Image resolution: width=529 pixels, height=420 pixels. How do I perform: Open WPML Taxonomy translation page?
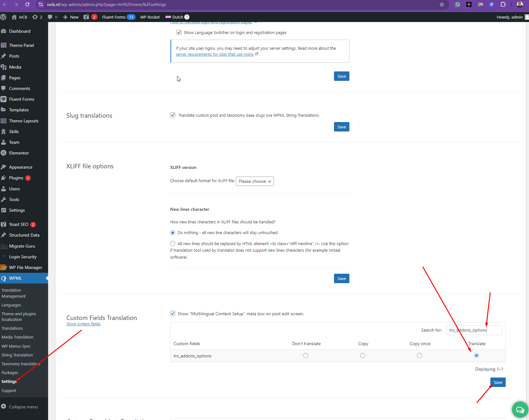click(x=21, y=364)
